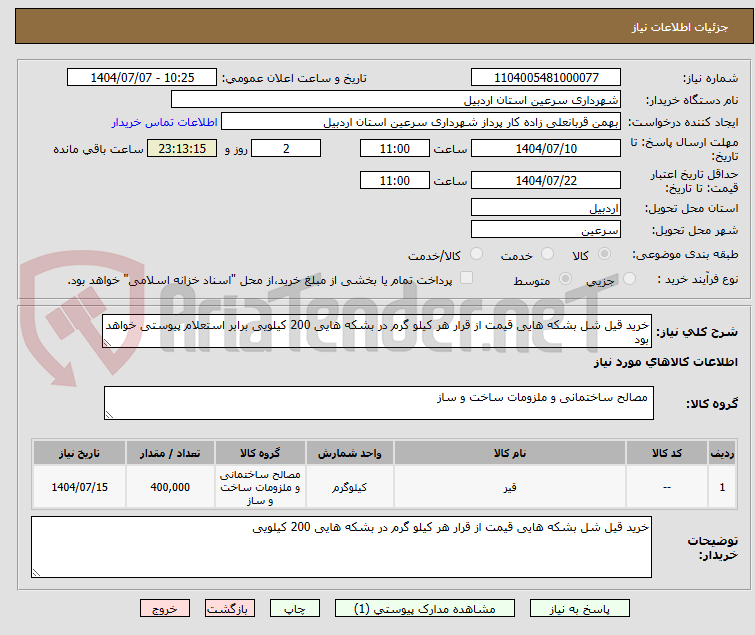Image resolution: width=755 pixels, height=635 pixels.
Task: Click the کیلوگرم unit cell
Action: pos(350,487)
